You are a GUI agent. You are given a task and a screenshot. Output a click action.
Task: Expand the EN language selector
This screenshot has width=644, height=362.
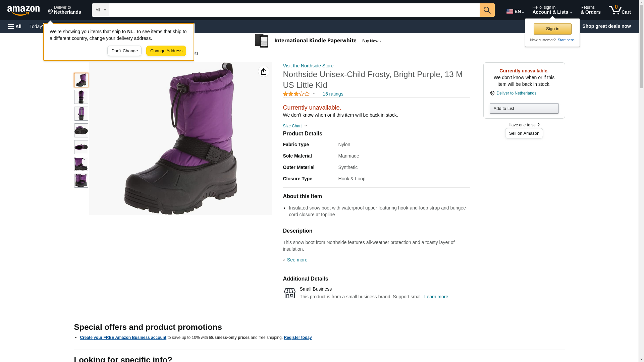click(515, 11)
